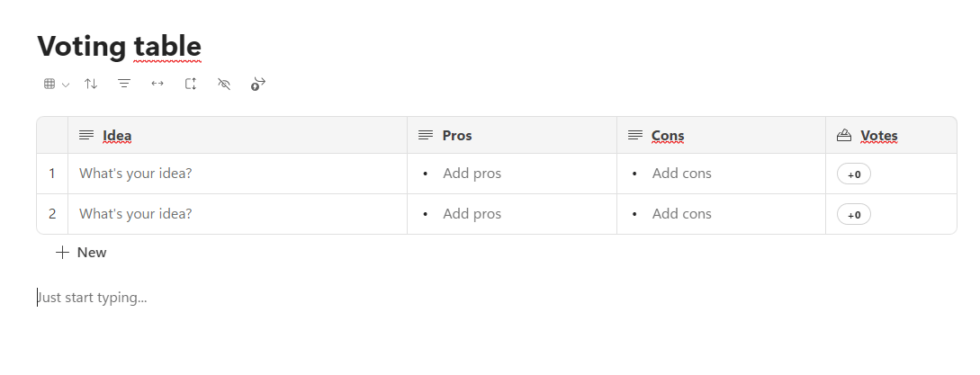Open the Votes column header
This screenshot has width=980, height=375.
878,136
